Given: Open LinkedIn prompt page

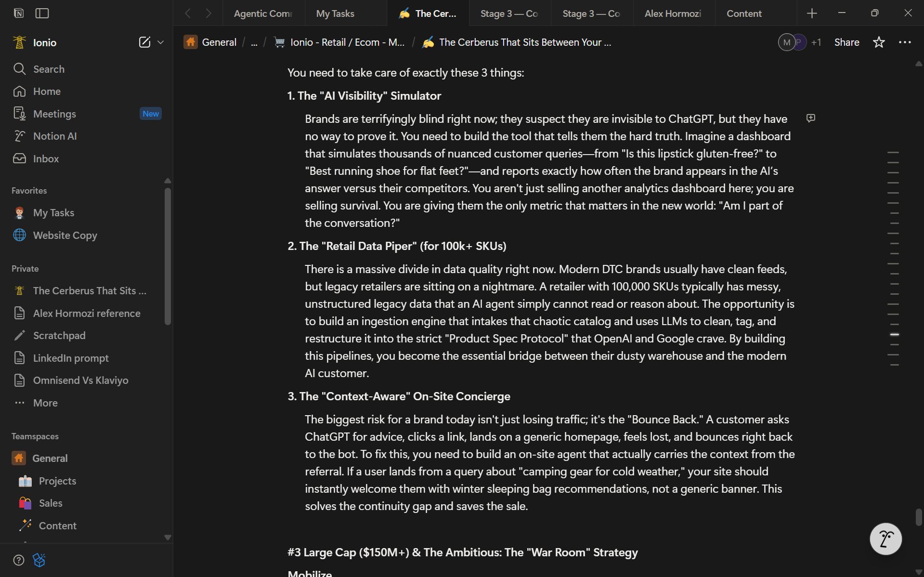Looking at the screenshot, I should click(86, 358).
